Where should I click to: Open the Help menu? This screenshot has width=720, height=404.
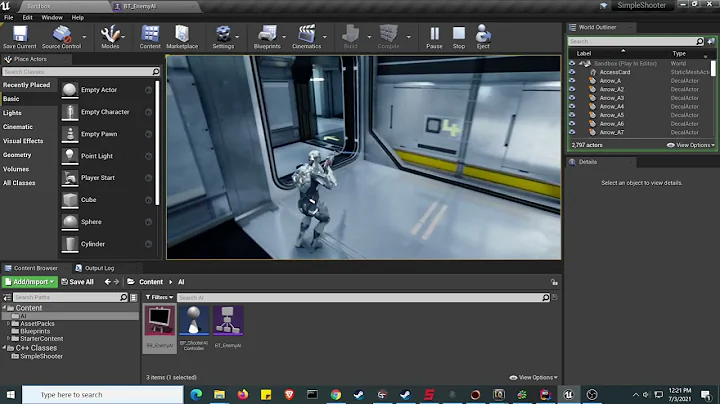pos(78,17)
